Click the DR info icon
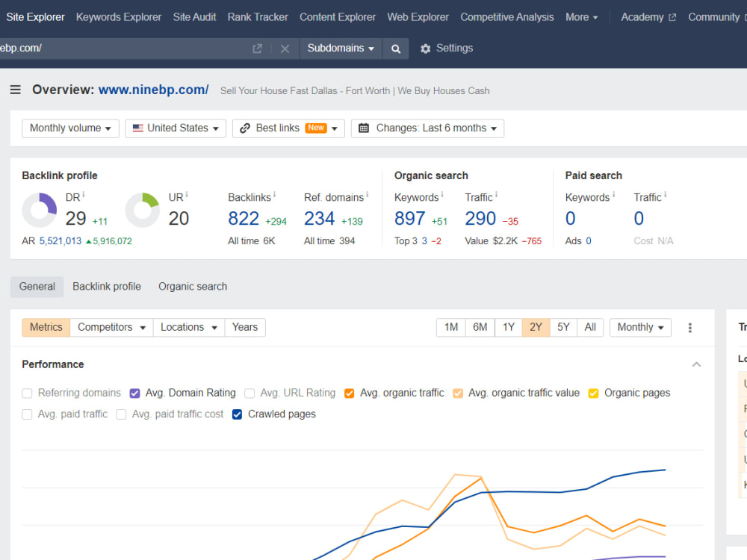 point(84,194)
